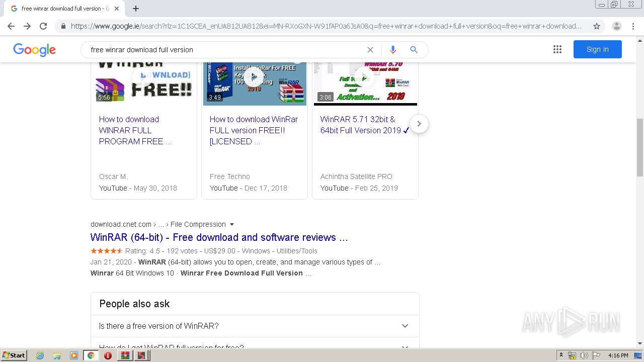Go forward to the next page
Screen dimensions: 644x362
[x=27, y=26]
